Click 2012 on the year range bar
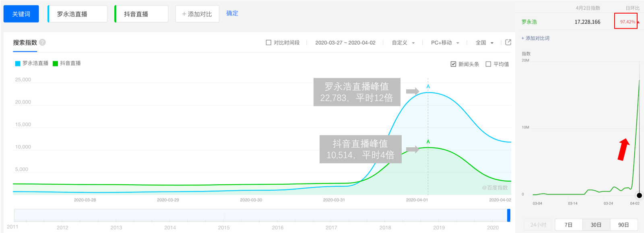This screenshot has height=233, width=644. (x=62, y=228)
